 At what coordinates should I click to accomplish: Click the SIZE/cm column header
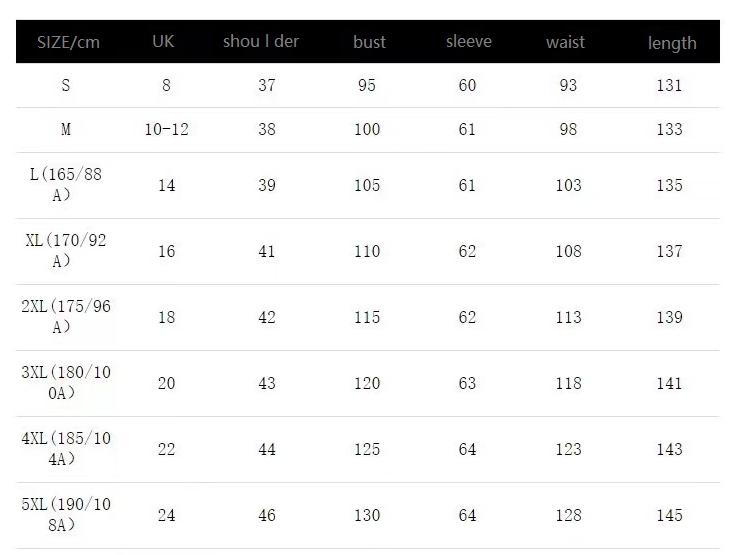tap(68, 42)
